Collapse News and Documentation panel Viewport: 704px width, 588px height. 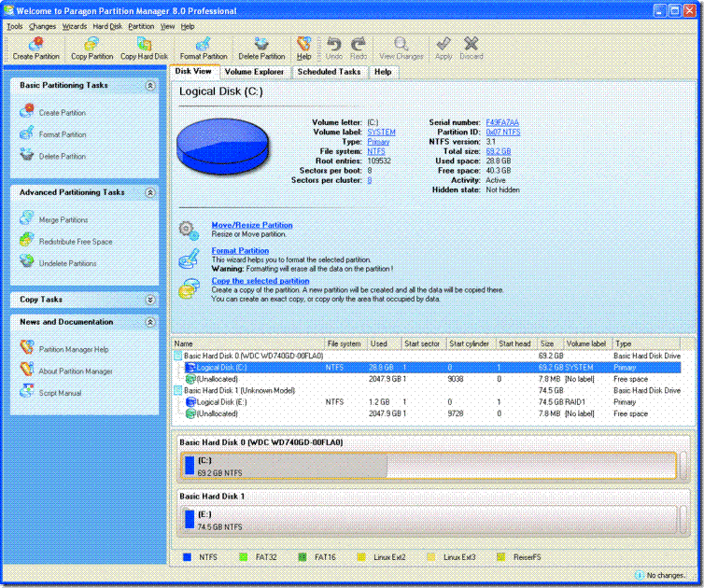point(150,322)
